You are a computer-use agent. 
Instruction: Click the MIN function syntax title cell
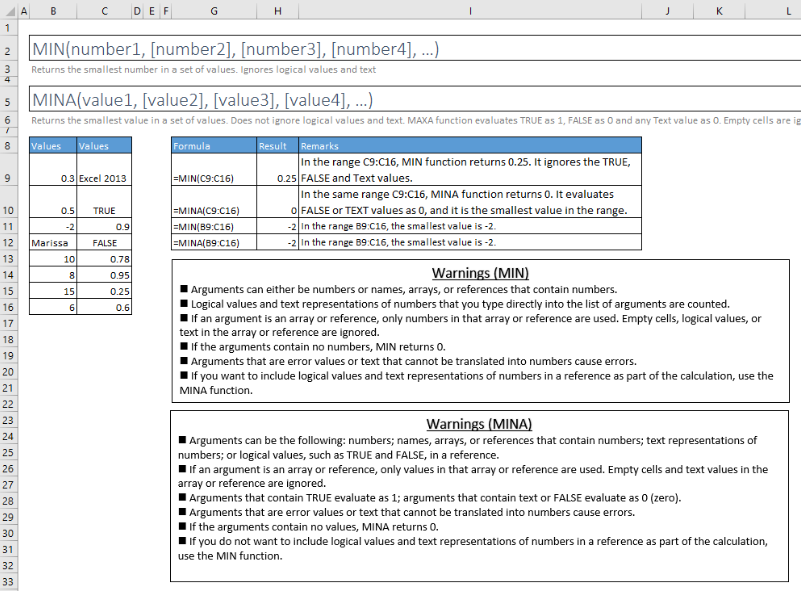(415, 49)
